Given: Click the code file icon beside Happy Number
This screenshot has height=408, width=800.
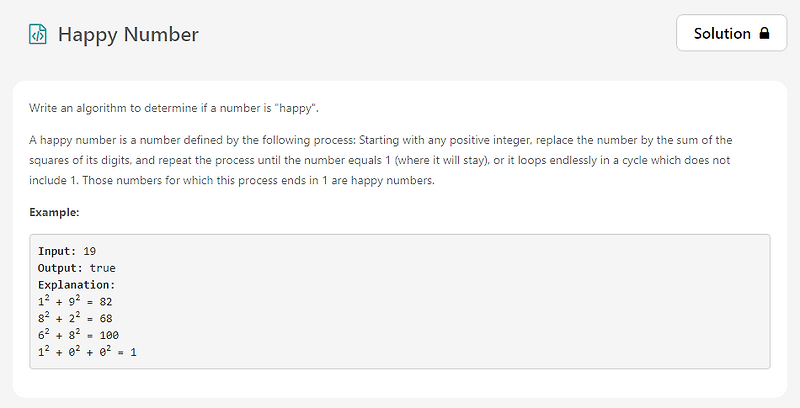Looking at the screenshot, I should (x=38, y=34).
